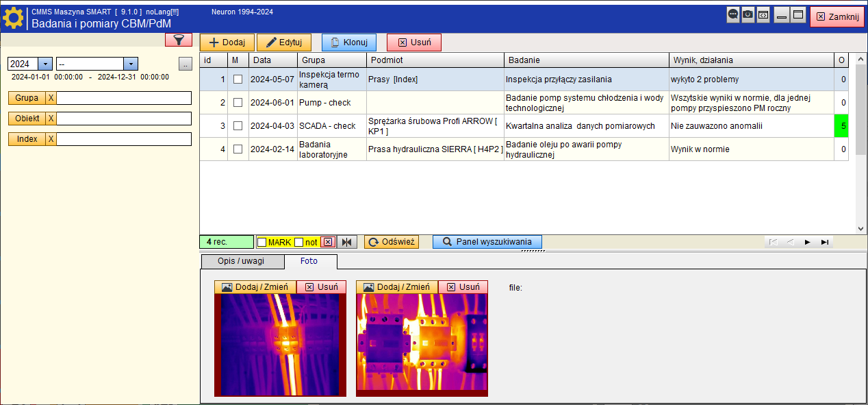Open the Panel wyszukiwania search panel
Screen dimensions: 868x405
487,242
